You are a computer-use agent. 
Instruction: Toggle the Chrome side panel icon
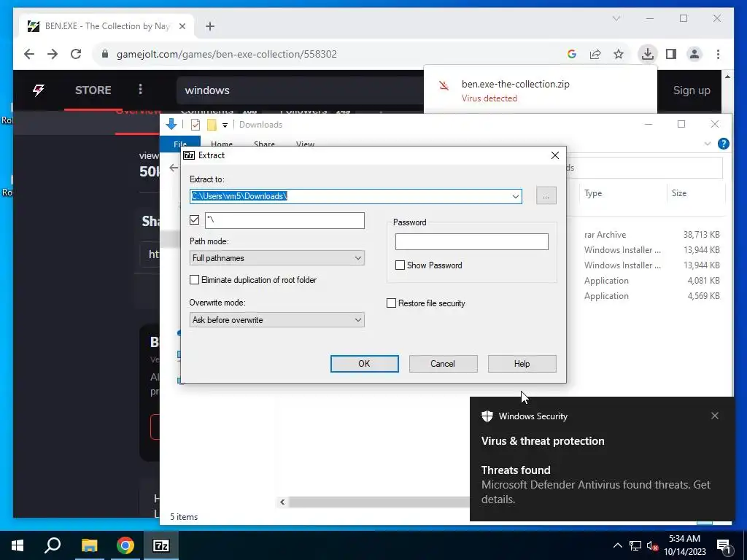(671, 54)
